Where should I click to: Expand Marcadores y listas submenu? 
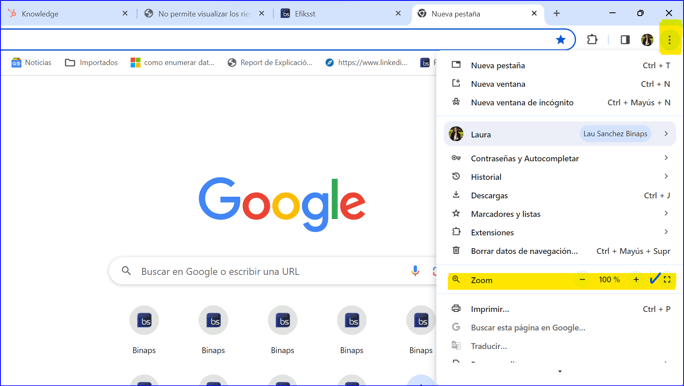(x=560, y=214)
